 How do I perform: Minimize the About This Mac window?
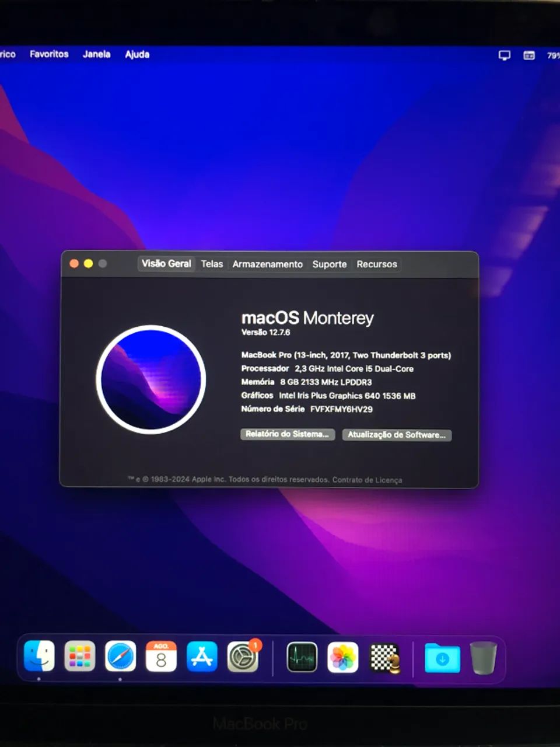pyautogui.click(x=88, y=264)
